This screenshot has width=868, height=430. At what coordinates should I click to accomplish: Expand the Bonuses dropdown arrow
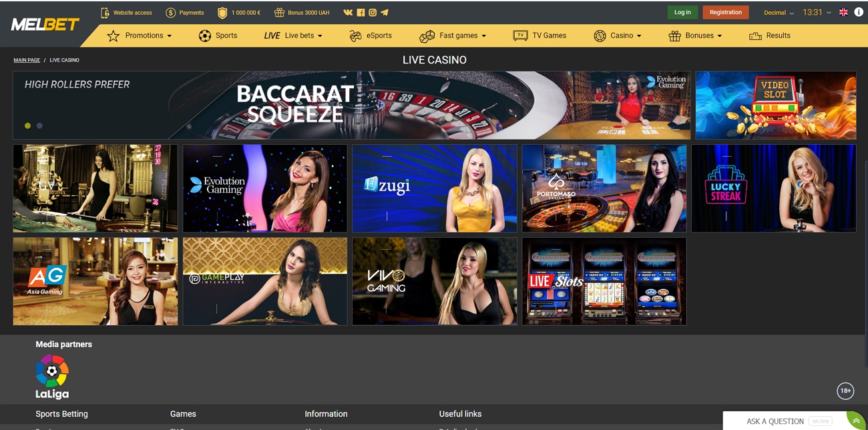[720, 36]
